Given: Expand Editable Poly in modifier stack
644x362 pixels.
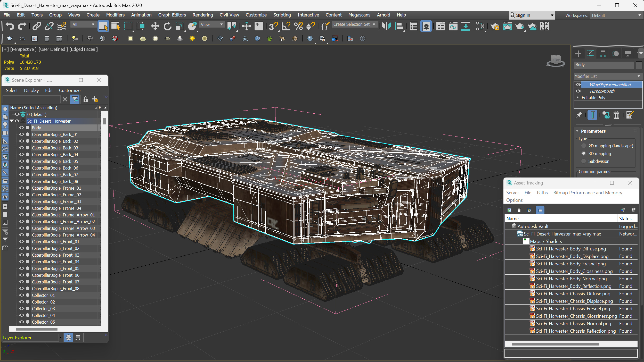Looking at the screenshot, I should (578, 98).
